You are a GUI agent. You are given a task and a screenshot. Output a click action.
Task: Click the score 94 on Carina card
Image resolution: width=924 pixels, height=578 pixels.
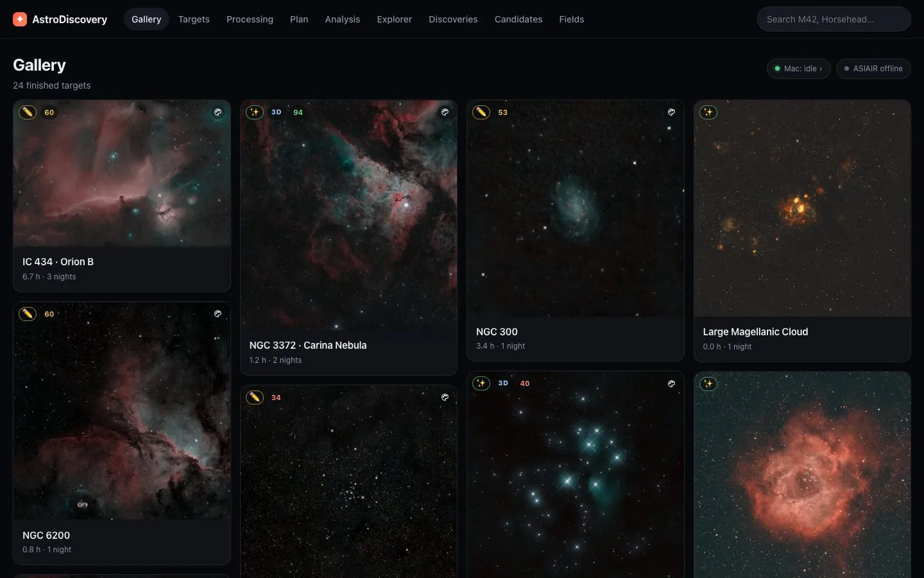[x=298, y=112]
